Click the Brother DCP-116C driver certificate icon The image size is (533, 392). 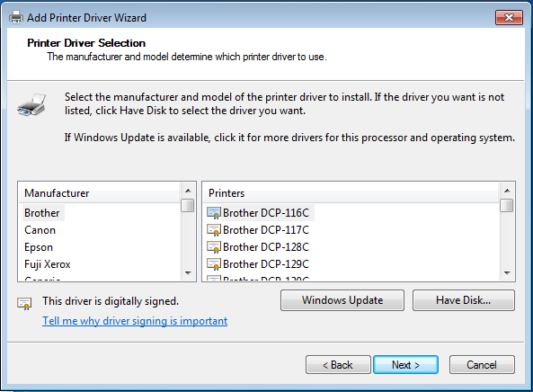coord(214,213)
